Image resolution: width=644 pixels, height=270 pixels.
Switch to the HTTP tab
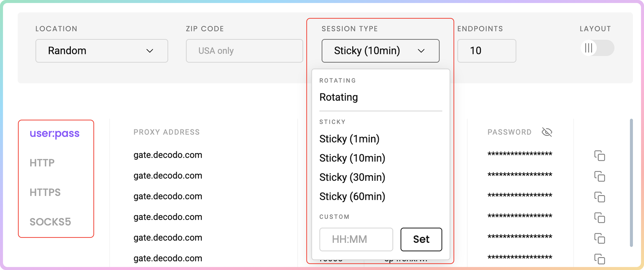click(x=42, y=163)
